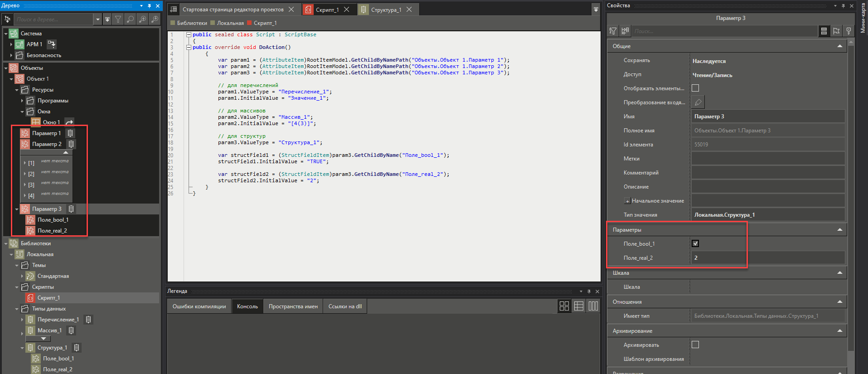
Task: Click the grid layout icon in the Легенда panel
Action: point(564,306)
